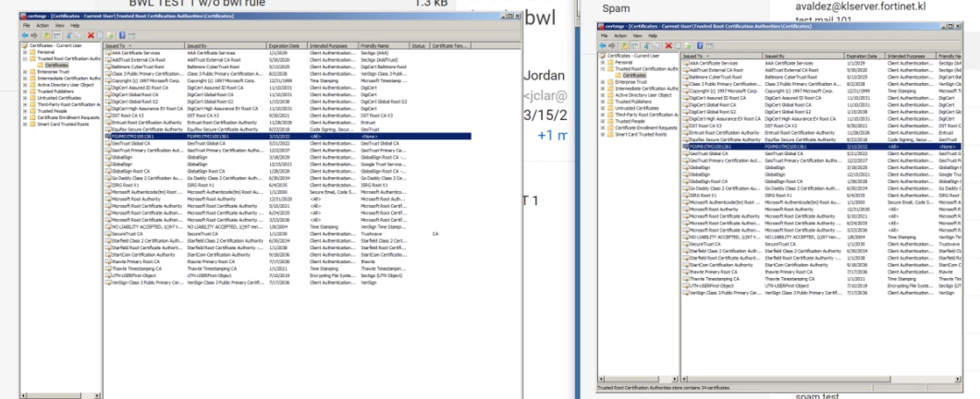Click Copy icon in right certmgr toolbar
Viewport: 980px width, 399px height.
655,45
